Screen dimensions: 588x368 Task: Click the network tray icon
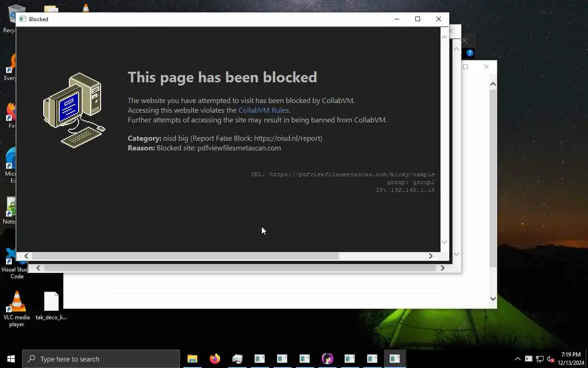540,359
